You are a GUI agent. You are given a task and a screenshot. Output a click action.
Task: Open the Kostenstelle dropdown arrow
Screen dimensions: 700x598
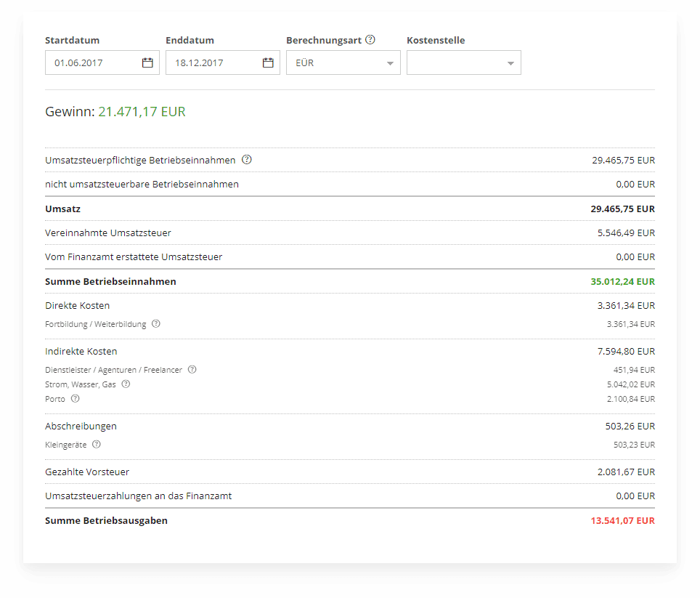click(x=510, y=63)
